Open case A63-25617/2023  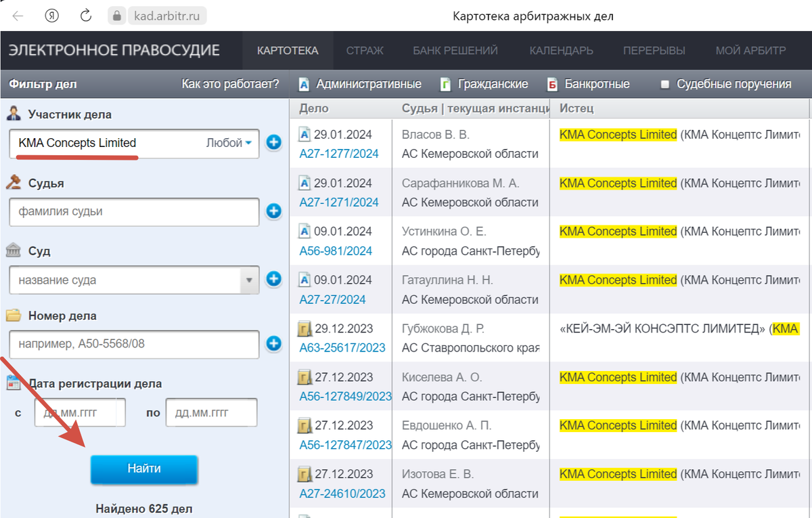(342, 348)
